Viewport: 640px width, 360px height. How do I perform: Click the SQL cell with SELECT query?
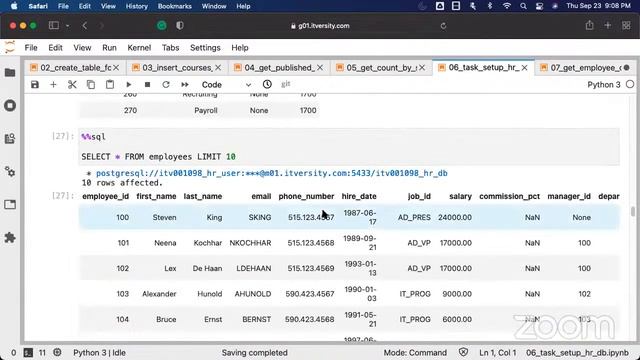349,147
